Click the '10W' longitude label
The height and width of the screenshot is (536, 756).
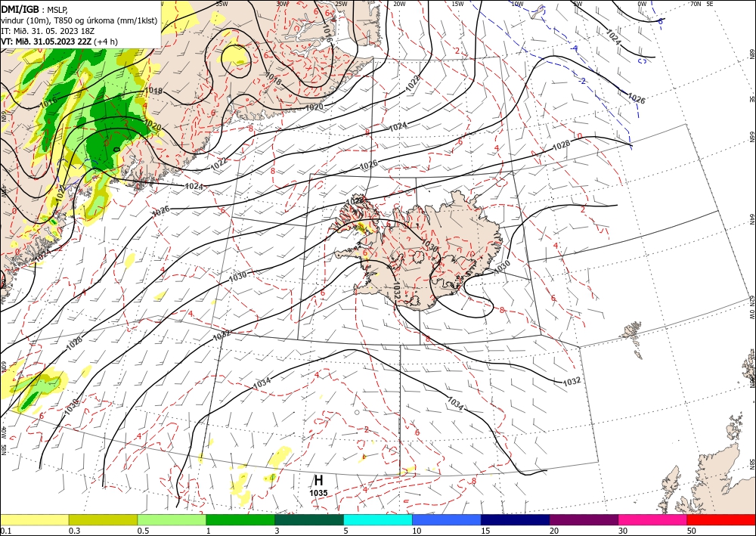point(517,3)
